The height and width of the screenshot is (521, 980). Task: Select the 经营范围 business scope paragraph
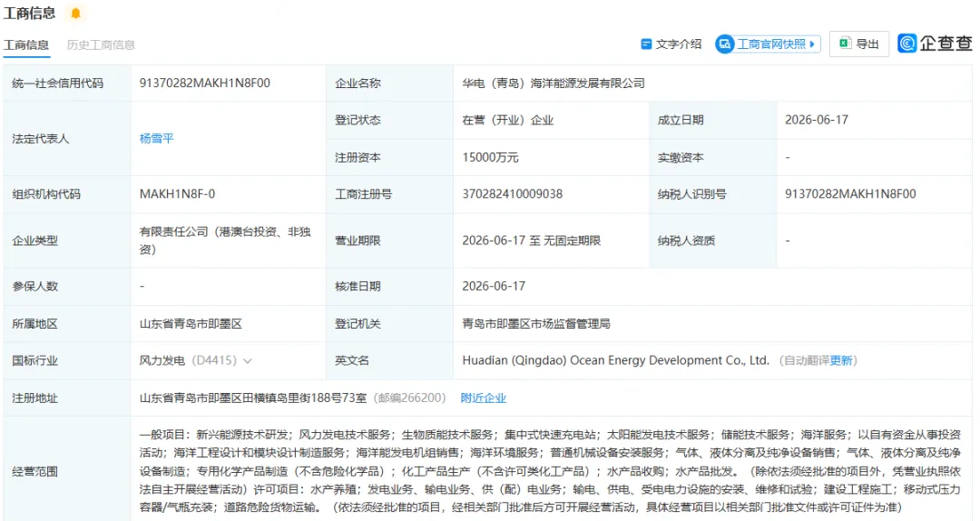[x=550, y=470]
